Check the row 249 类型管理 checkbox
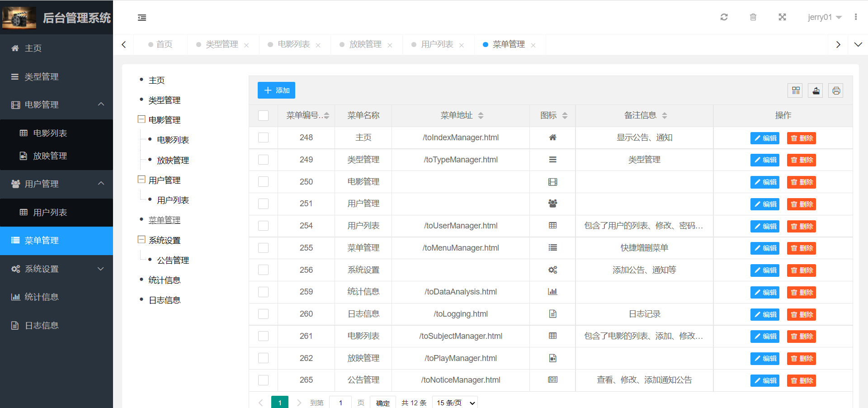 (263, 160)
